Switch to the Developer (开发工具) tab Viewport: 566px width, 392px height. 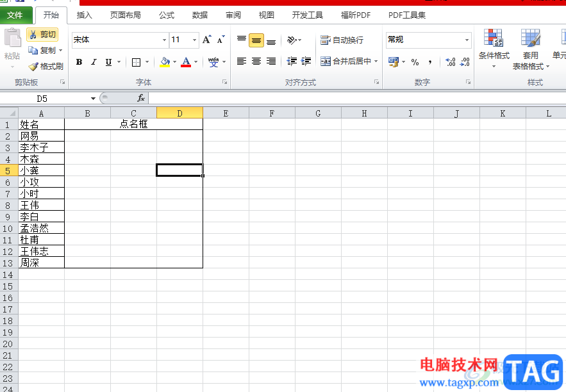[308, 15]
